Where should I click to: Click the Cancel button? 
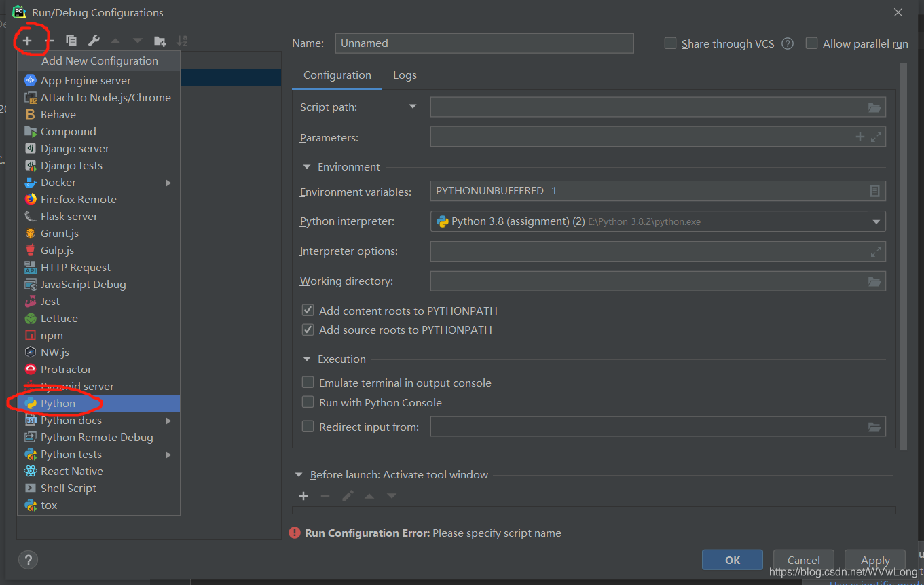pyautogui.click(x=804, y=560)
